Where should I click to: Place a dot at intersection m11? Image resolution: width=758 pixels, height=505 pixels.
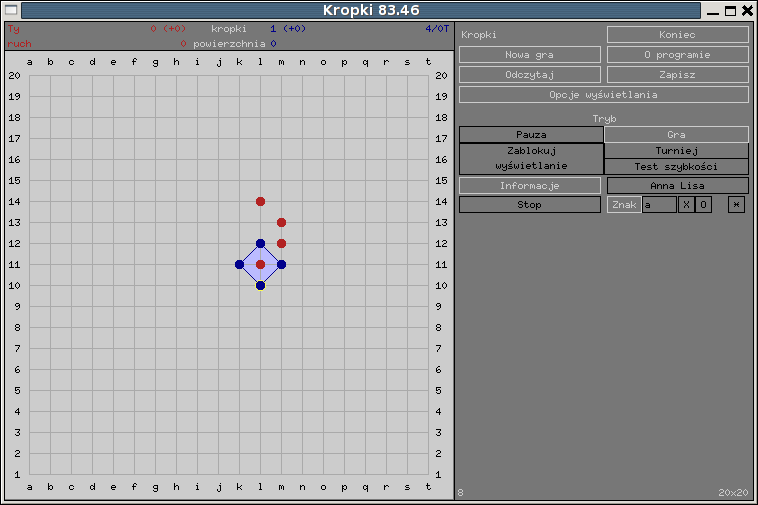click(281, 264)
